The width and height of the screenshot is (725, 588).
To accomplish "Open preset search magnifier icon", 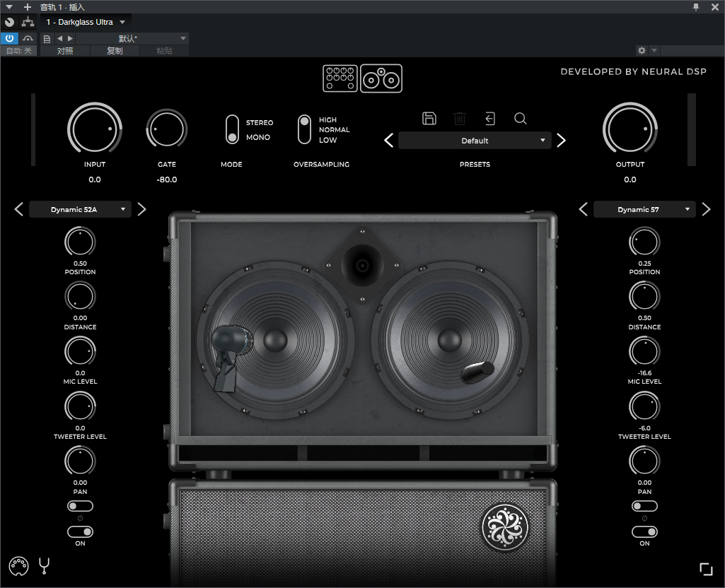I will 520,119.
